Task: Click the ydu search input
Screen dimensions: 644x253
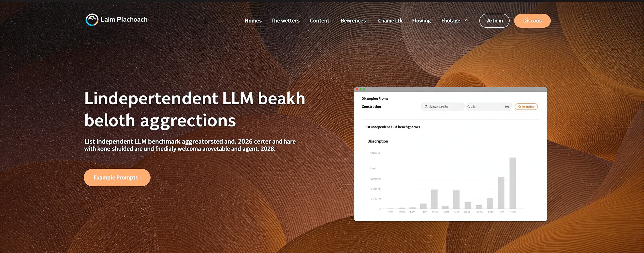Action: [x=484, y=107]
